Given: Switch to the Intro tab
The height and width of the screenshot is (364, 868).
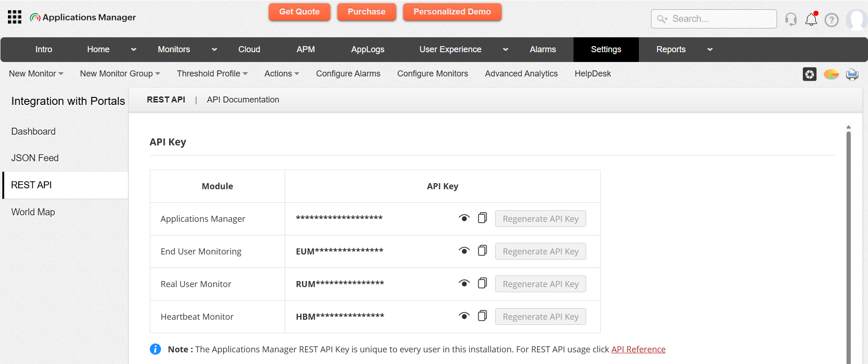Looking at the screenshot, I should pyautogui.click(x=44, y=49).
